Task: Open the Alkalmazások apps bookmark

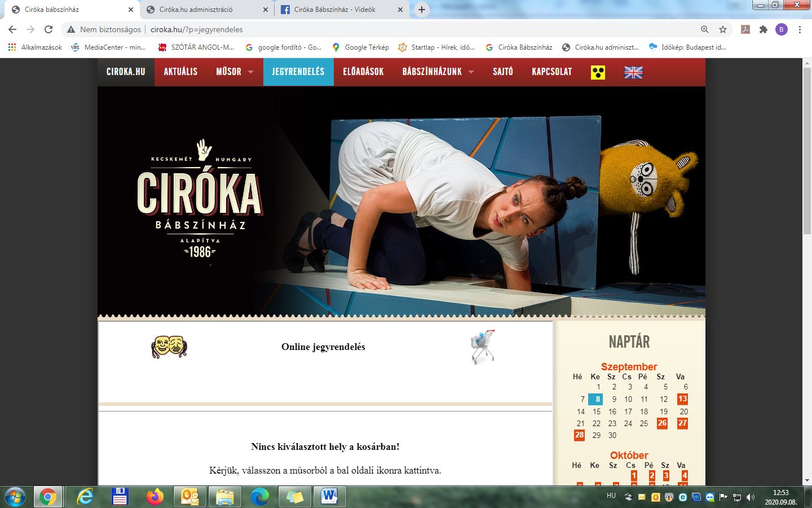Action: pyautogui.click(x=35, y=47)
